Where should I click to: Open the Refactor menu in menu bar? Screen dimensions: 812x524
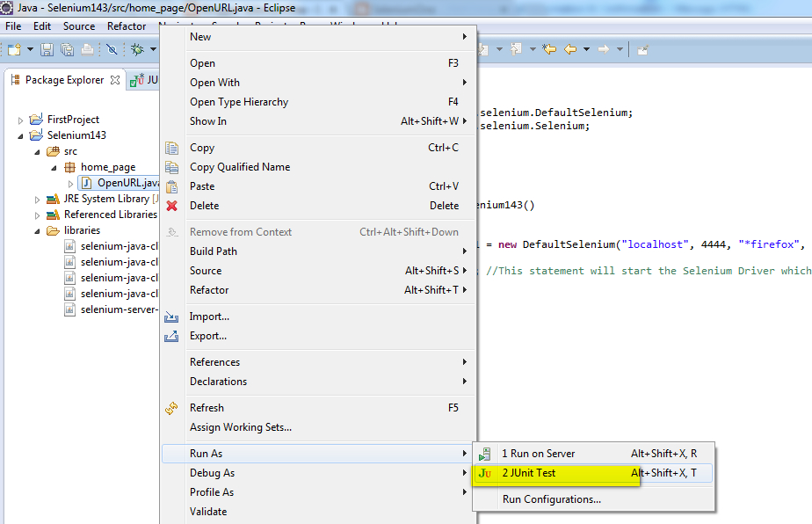pos(127,25)
